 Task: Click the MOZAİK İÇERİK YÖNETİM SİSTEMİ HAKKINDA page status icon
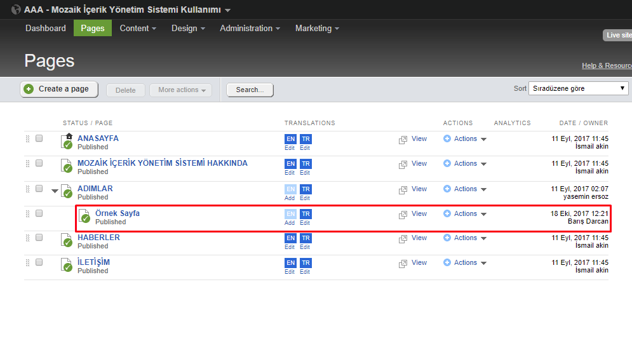click(67, 166)
